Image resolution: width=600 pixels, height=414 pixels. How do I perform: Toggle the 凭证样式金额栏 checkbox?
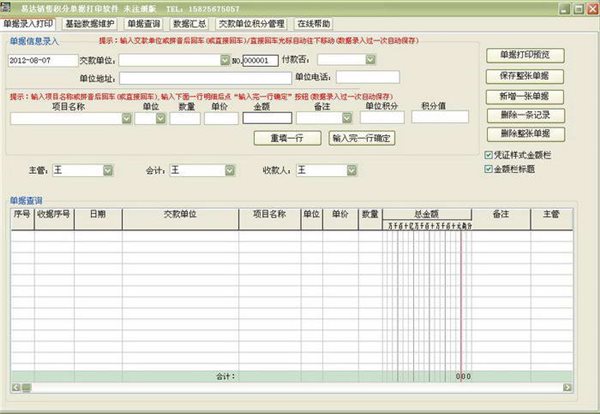(488, 156)
